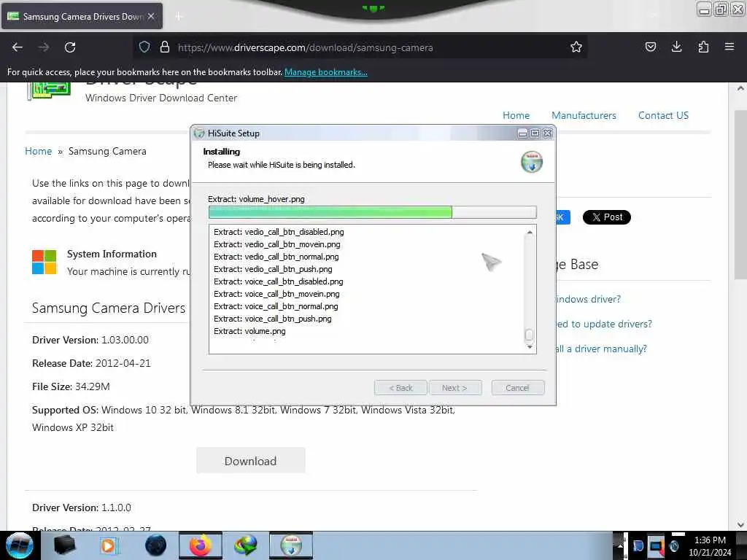Download driver version 1.03.00.00
The width and height of the screenshot is (747, 560).
click(x=251, y=461)
